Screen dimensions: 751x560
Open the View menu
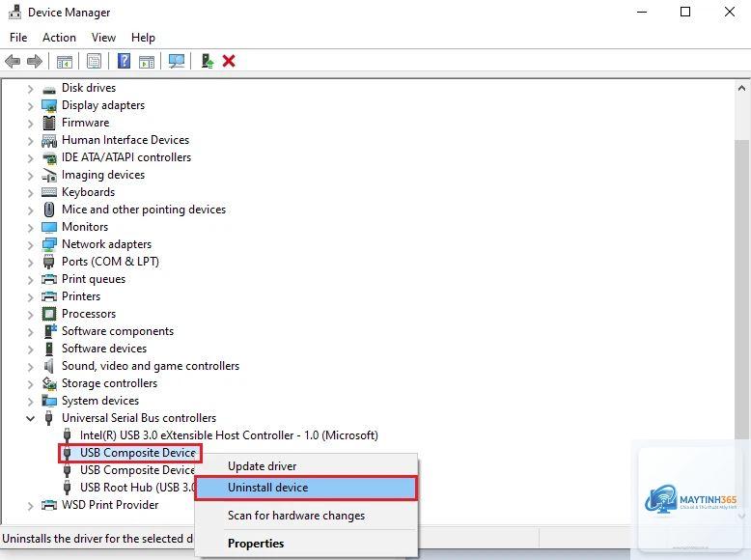103,38
